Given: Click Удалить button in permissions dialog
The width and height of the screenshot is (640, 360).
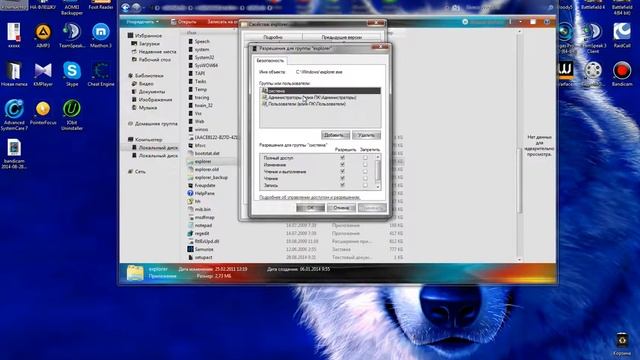Looking at the screenshot, I should pyautogui.click(x=367, y=135).
